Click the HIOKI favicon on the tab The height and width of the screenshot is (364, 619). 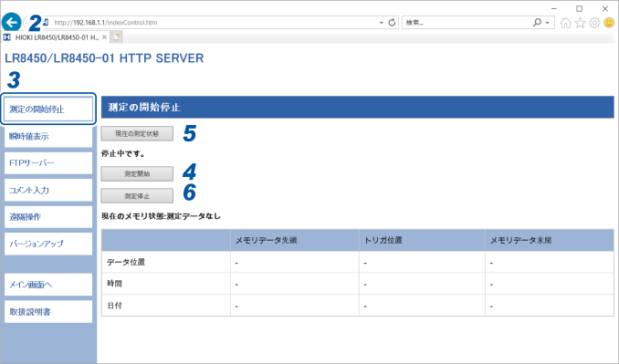pos(7,37)
